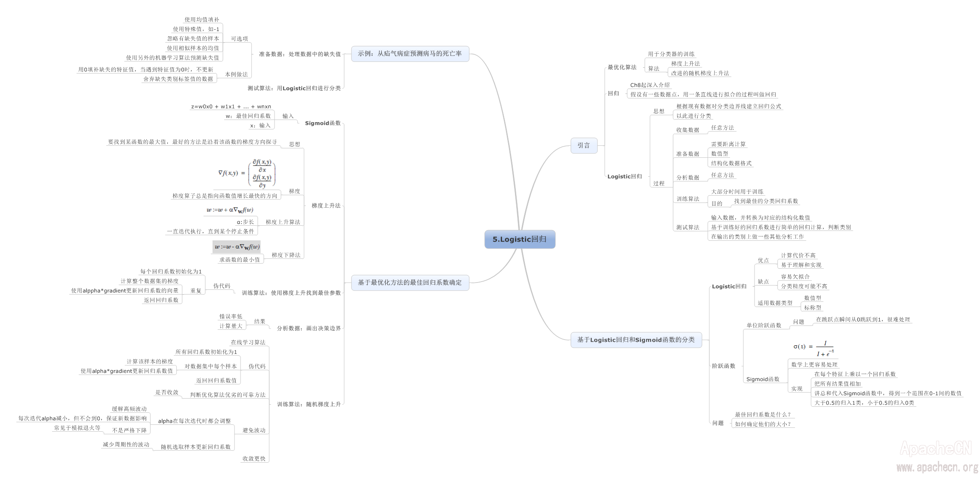Click the 分析数据：画出决策边界 node

pos(308,328)
